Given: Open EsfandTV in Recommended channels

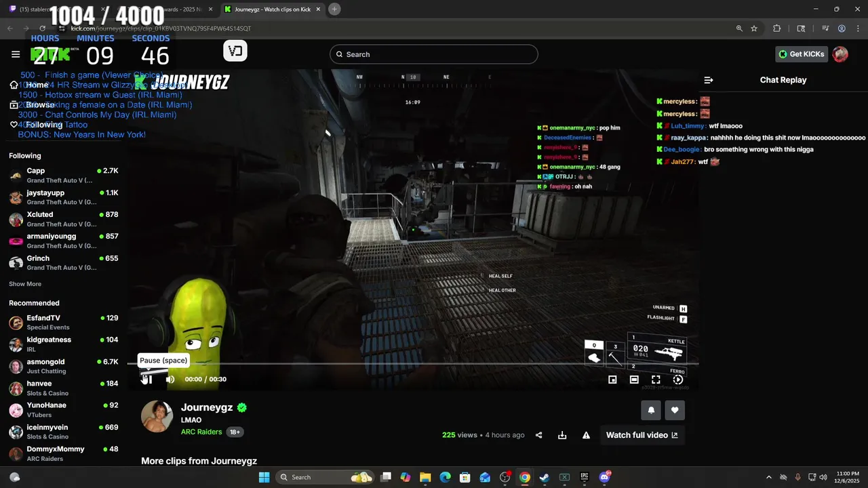Looking at the screenshot, I should click(64, 323).
